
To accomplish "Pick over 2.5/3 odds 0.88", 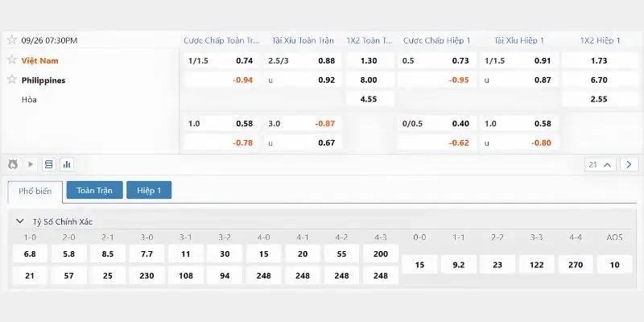I will [303, 61].
